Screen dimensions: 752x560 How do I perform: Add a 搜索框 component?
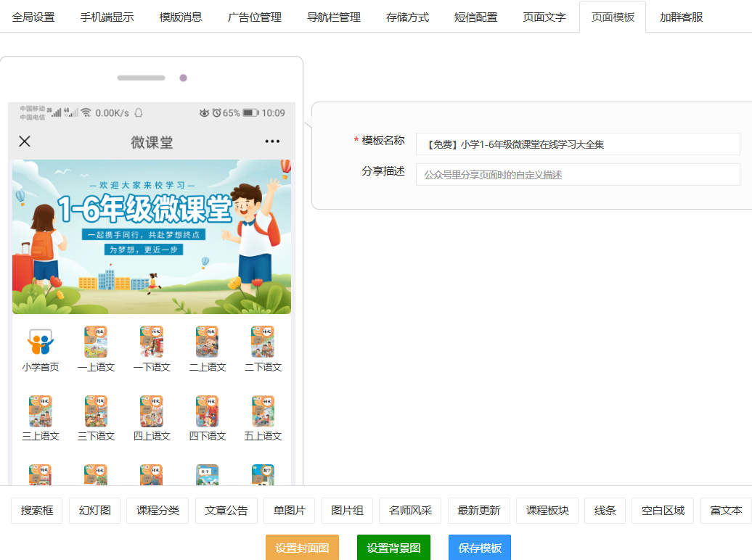tap(36, 511)
